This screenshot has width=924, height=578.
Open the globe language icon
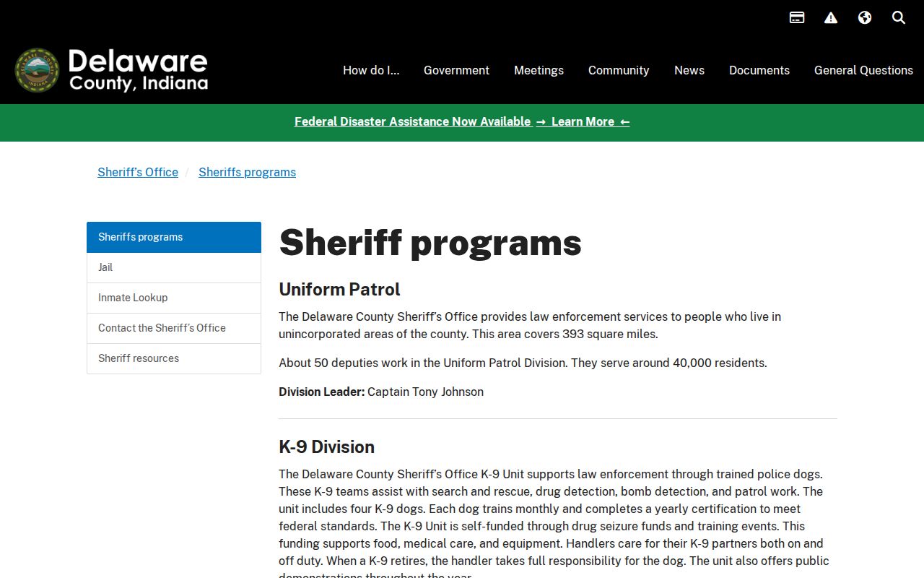865,17
